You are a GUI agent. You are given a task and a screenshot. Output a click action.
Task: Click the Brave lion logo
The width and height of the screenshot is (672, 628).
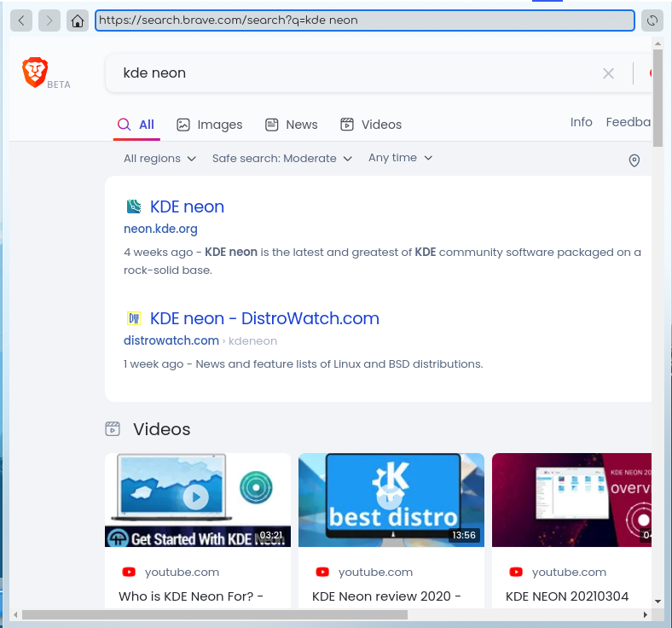[x=35, y=72]
